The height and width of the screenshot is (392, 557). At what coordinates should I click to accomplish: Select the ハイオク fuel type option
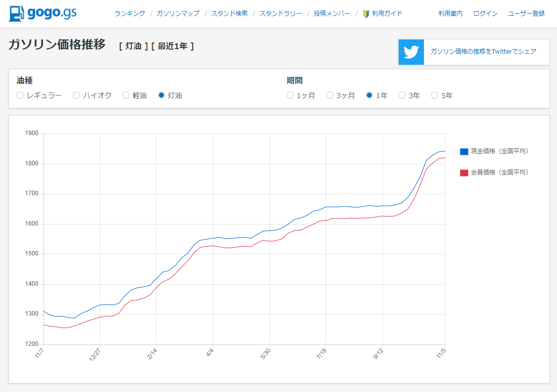click(x=76, y=95)
